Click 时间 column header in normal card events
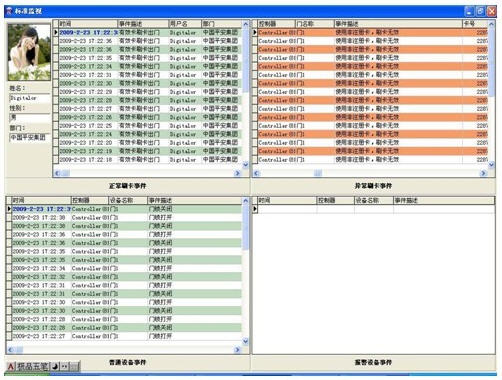This screenshot has width=502, height=380. (x=88, y=24)
